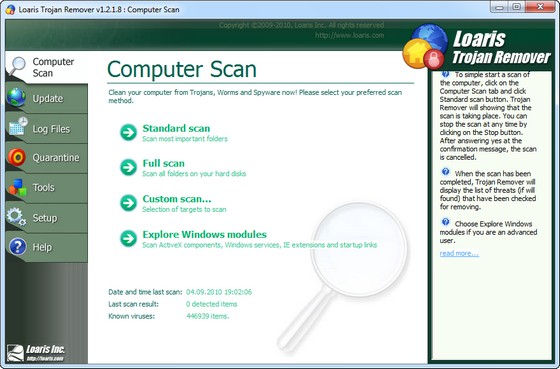Click the Log Files calendar icon
Viewport: 560px width, 369px height.
click(x=18, y=126)
